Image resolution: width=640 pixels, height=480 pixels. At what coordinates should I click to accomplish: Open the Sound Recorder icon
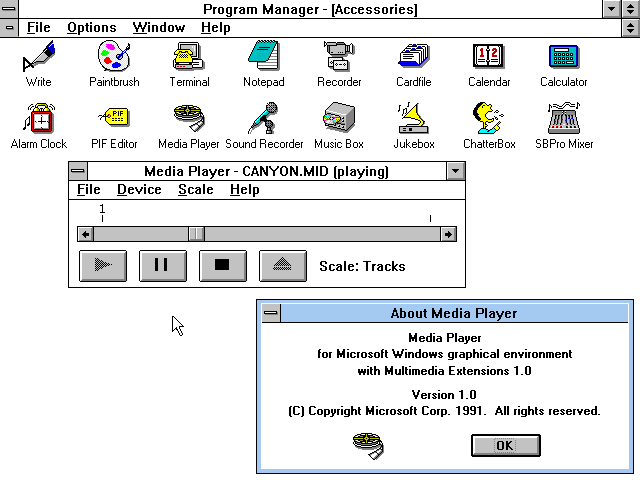264,118
